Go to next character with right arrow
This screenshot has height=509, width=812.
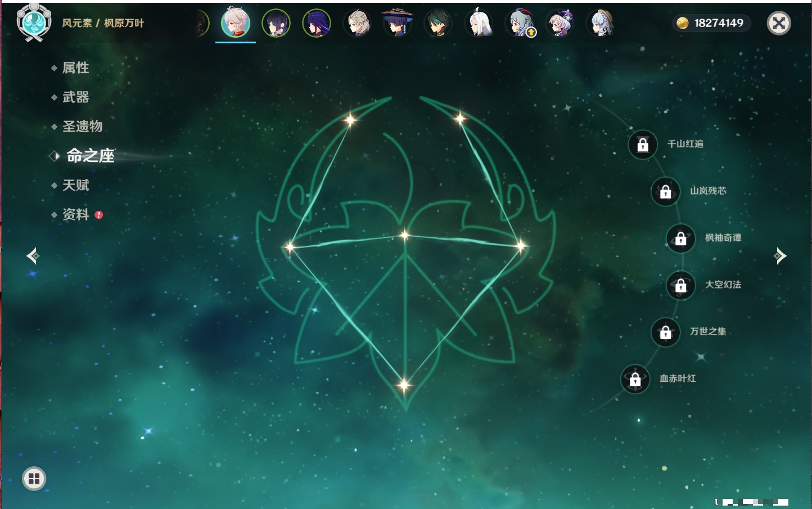(x=780, y=256)
